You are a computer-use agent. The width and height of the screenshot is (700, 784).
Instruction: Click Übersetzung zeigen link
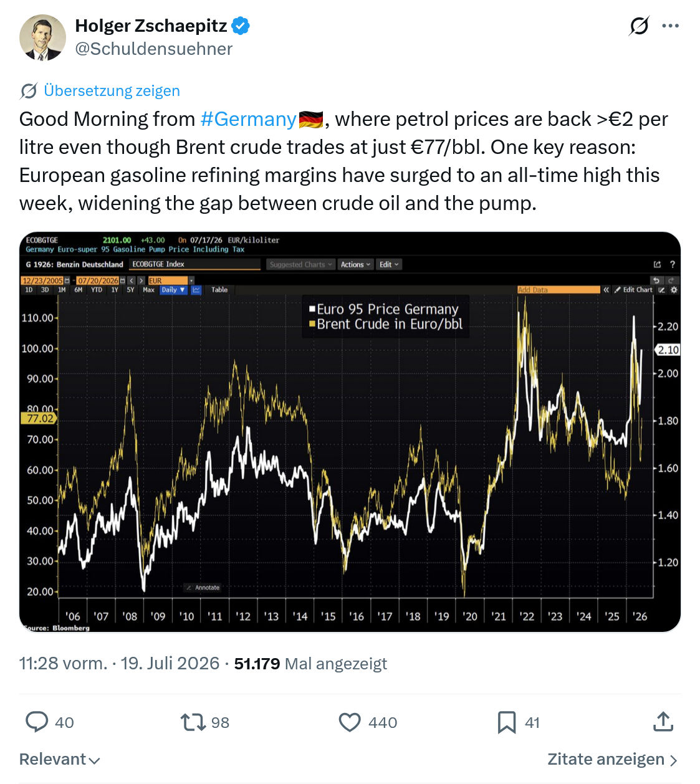tap(112, 91)
